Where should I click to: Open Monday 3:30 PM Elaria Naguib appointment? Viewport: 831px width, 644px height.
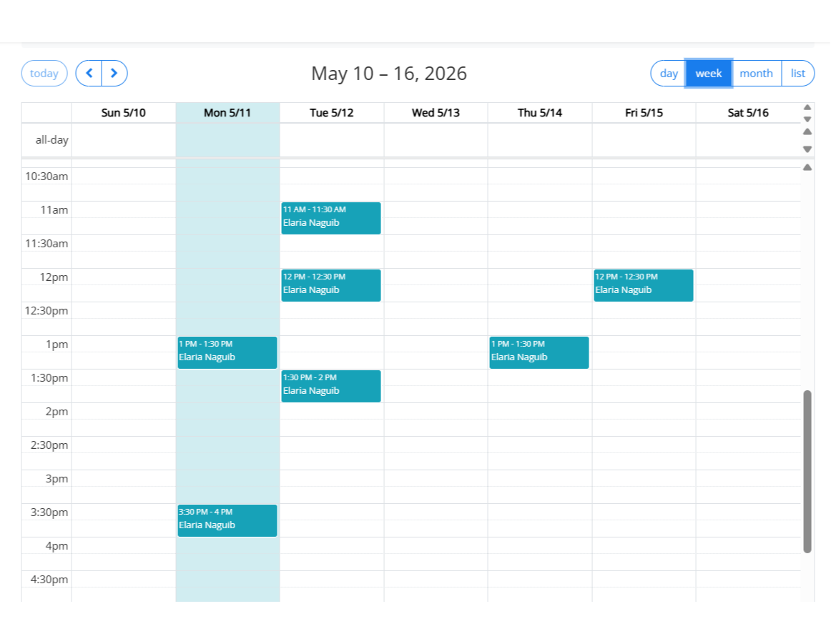[x=227, y=520]
